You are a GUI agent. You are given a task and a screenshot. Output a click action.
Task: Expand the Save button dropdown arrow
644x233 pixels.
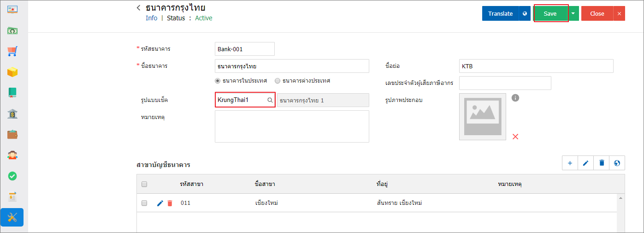pos(573,13)
